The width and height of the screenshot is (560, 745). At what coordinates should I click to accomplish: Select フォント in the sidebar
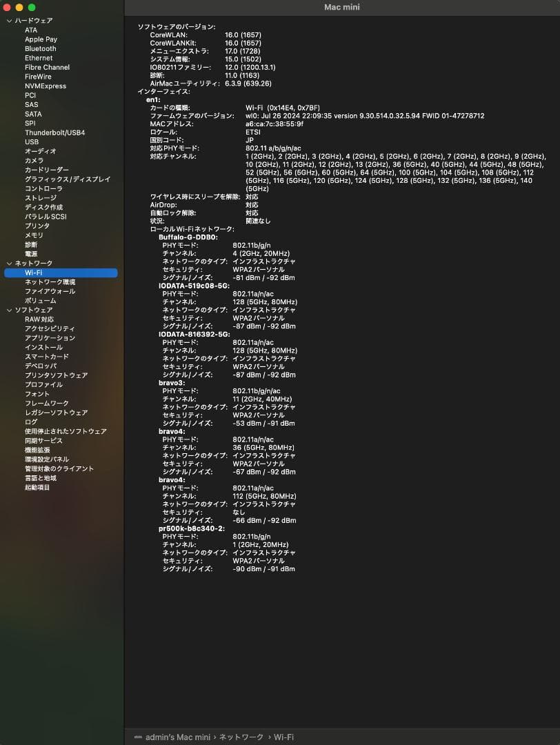tap(37, 394)
